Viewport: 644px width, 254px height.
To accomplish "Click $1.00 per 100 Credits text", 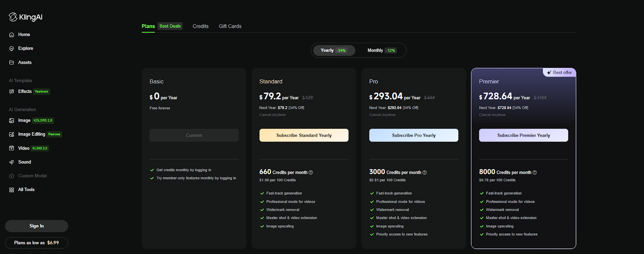I will (x=277, y=180).
